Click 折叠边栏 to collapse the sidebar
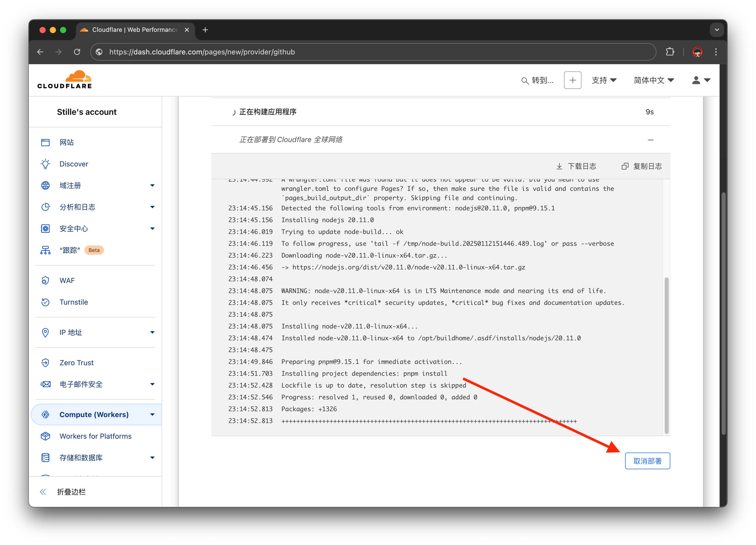 tap(71, 492)
